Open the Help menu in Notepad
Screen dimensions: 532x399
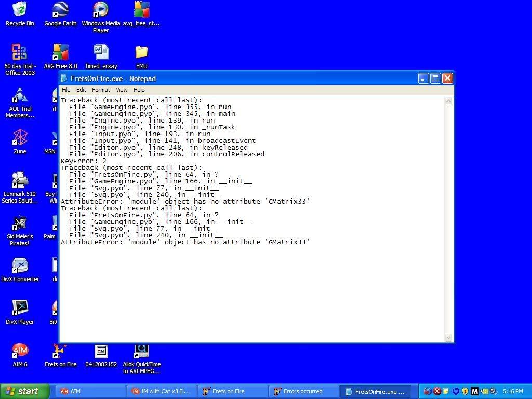[139, 90]
